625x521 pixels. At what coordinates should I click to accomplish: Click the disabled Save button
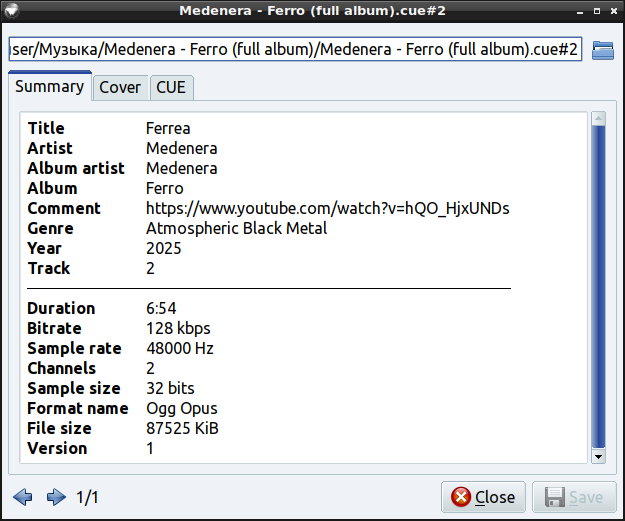(574, 497)
